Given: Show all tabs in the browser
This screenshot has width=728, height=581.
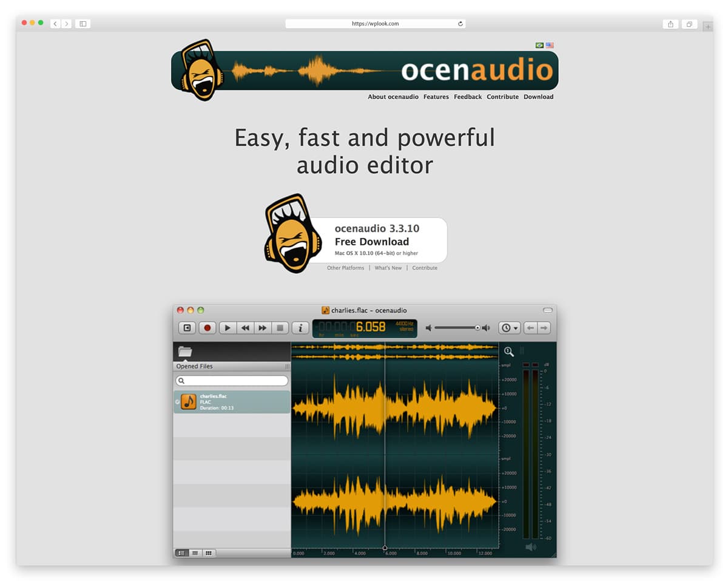Looking at the screenshot, I should pos(689,24).
